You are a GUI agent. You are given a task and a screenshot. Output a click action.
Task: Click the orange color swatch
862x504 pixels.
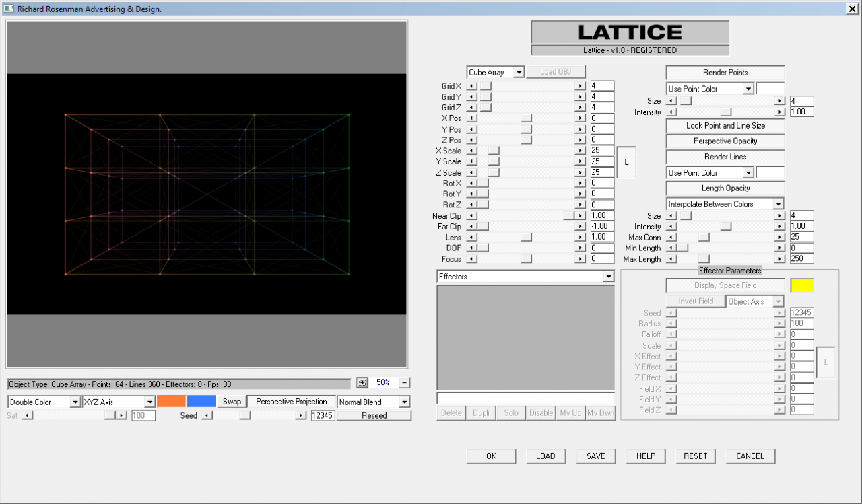point(171,401)
